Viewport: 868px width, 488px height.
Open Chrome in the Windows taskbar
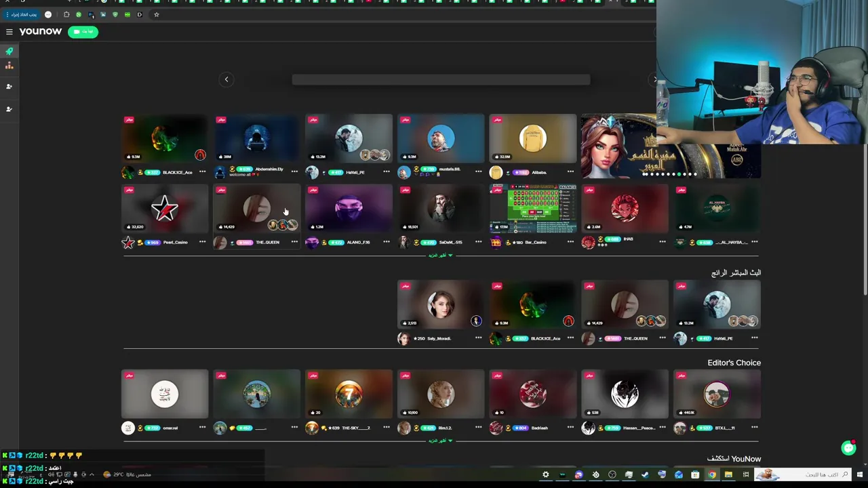coord(712,474)
